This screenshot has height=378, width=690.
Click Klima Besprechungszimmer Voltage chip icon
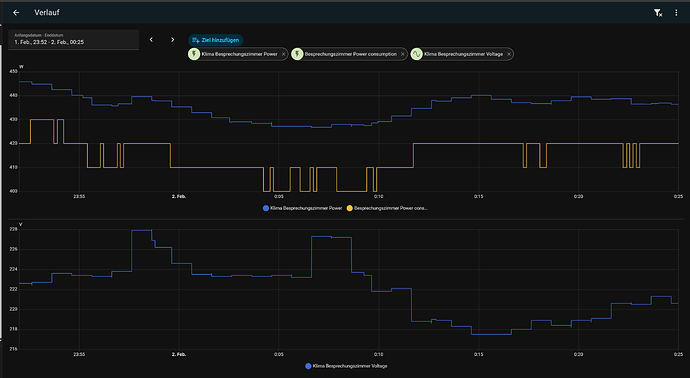(x=416, y=54)
